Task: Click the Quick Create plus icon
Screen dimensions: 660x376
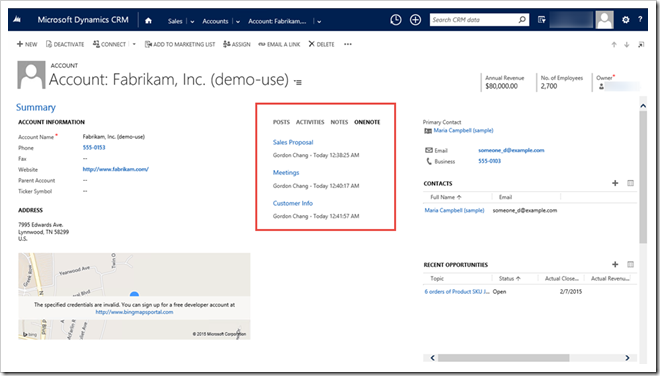Action: [415, 20]
